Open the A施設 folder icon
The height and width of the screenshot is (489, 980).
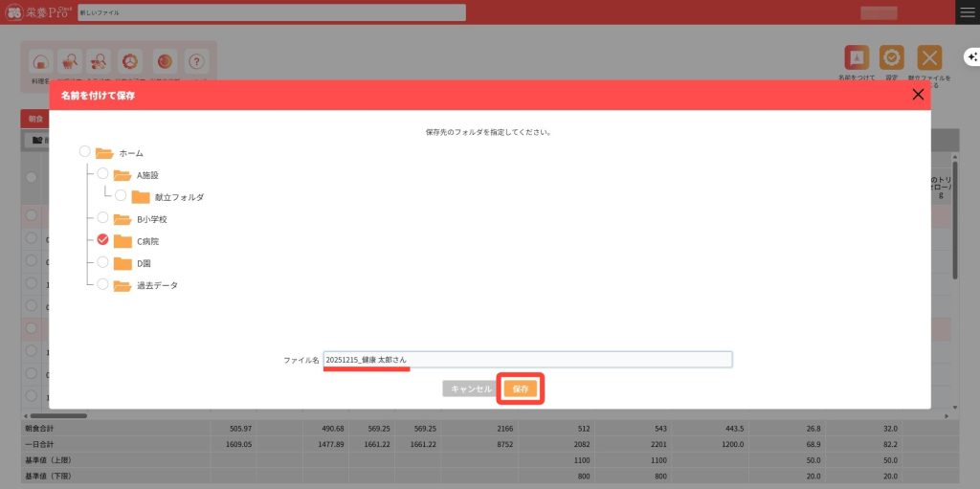pyautogui.click(x=122, y=175)
